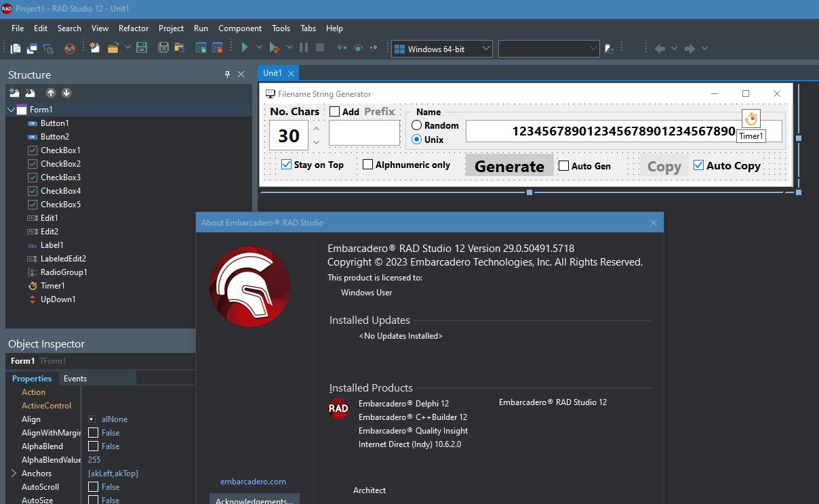
Task: Open the Back history dropdown arrow
Action: (674, 49)
